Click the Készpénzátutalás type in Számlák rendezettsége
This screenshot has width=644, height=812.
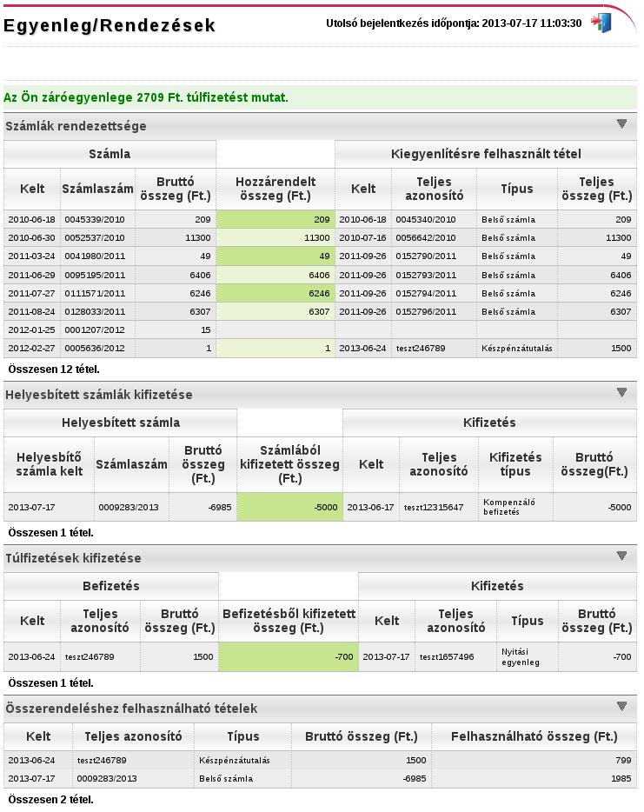click(516, 349)
